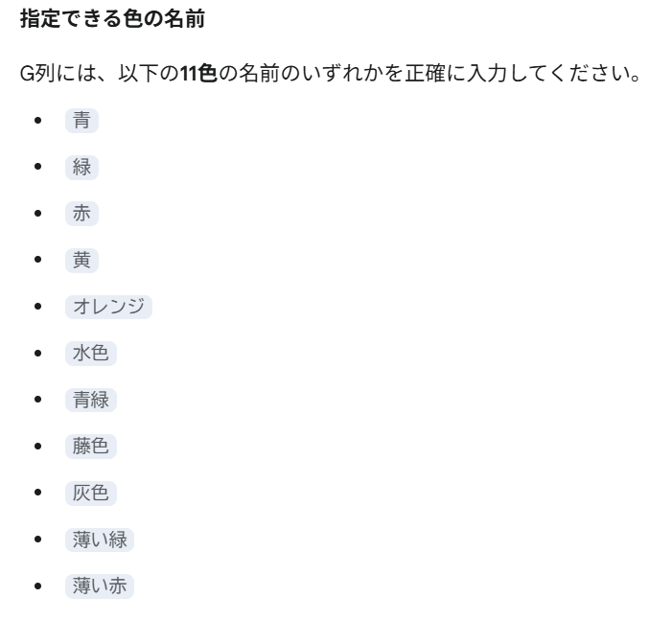Click the 赤 color name label
672x621 pixels.
[81, 214]
